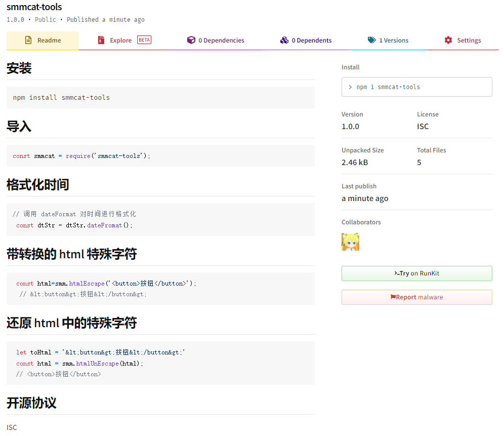This screenshot has width=504, height=436.
Task: Click the 开源协议 heading
Action: point(31,403)
